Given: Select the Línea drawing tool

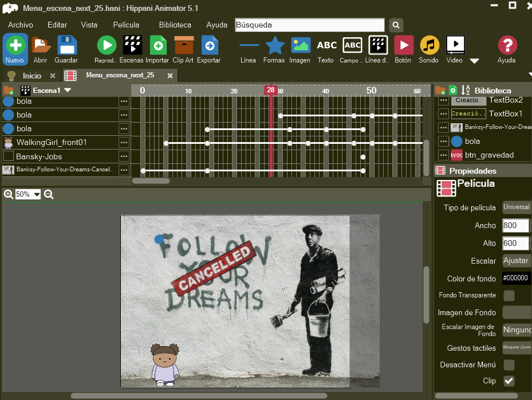Looking at the screenshot, I should 249,49.
